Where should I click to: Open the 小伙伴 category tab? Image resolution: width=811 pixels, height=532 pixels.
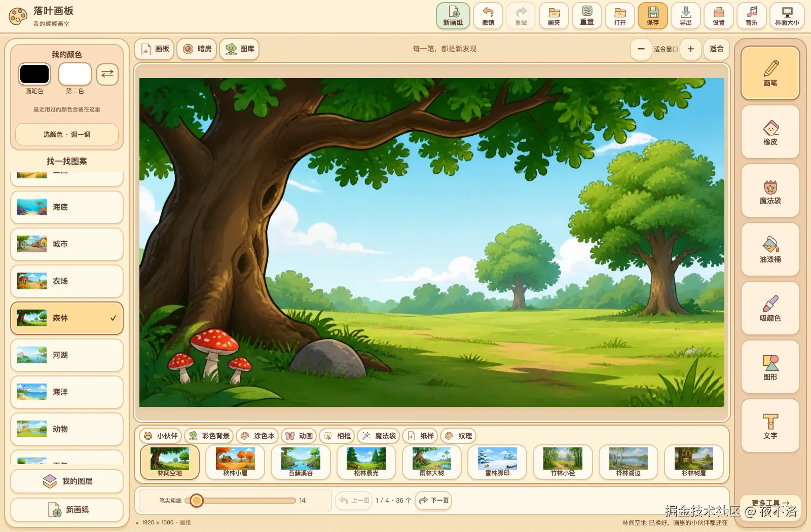pos(161,436)
